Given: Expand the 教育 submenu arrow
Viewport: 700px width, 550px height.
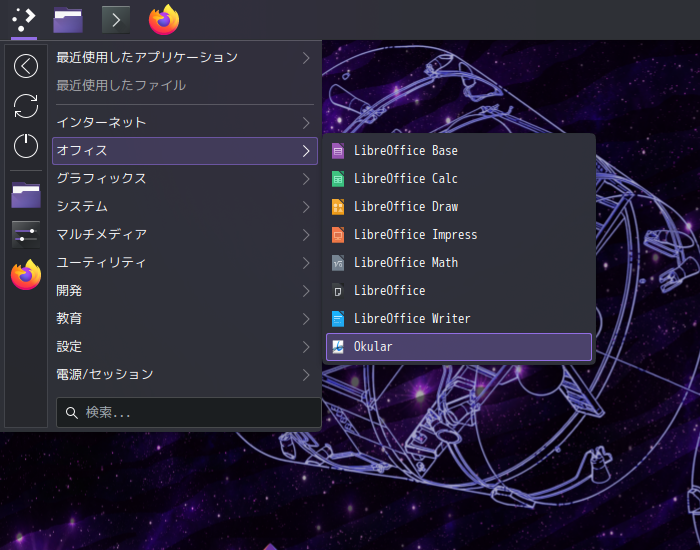Looking at the screenshot, I should (306, 319).
